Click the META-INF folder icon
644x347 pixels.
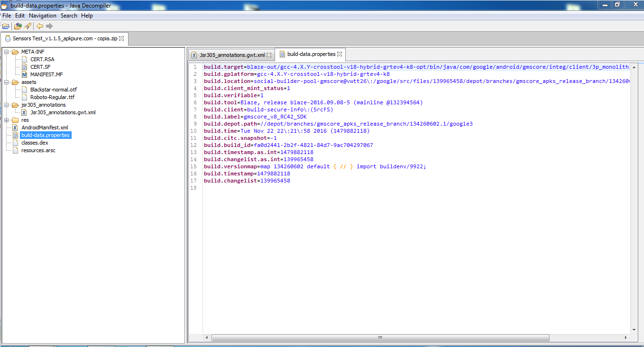(15, 52)
